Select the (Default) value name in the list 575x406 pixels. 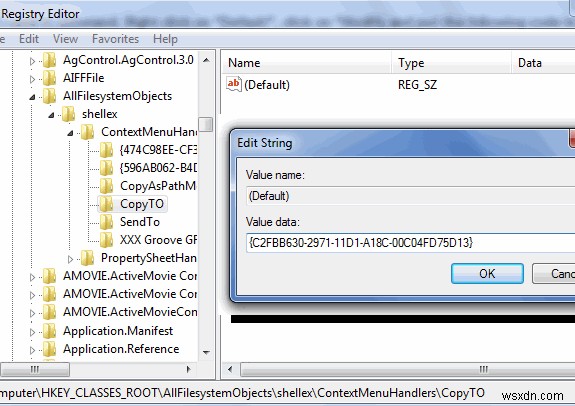267,85
